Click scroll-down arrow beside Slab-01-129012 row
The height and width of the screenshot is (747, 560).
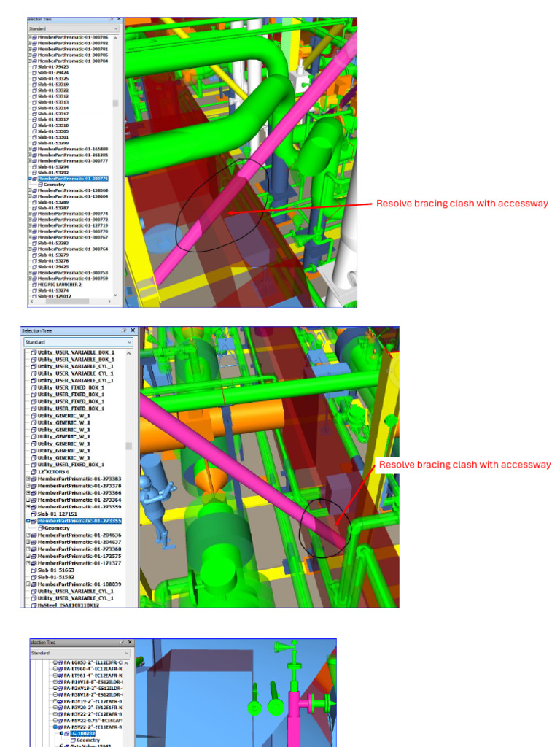(x=116, y=295)
